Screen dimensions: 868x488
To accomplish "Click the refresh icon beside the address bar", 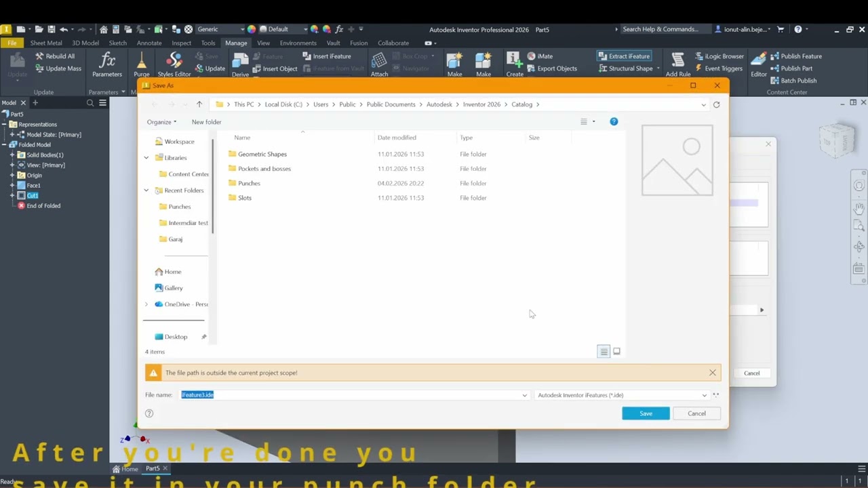I will tap(716, 104).
